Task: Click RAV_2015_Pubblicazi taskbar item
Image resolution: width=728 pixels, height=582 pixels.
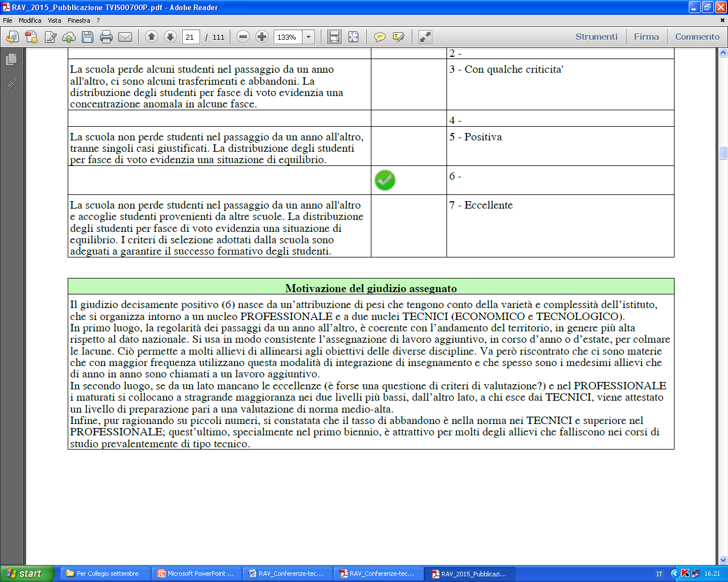Action: (470, 573)
